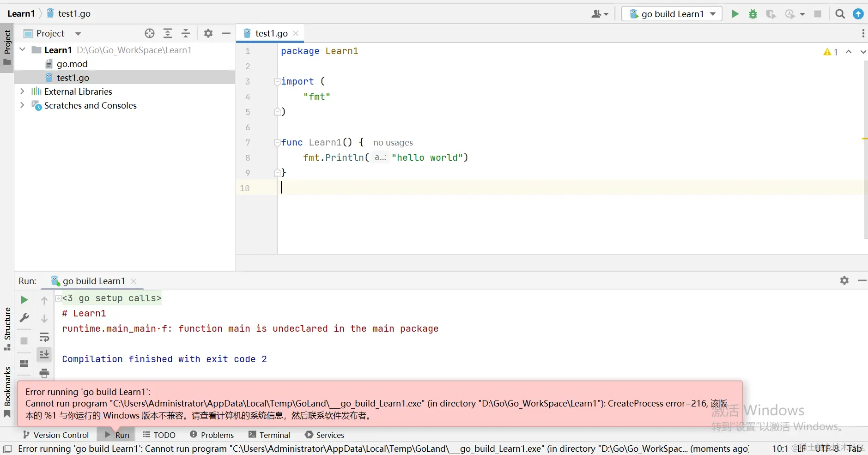Click the 10:1 cursor position in status bar
This screenshot has height=455, width=868.
(x=780, y=449)
